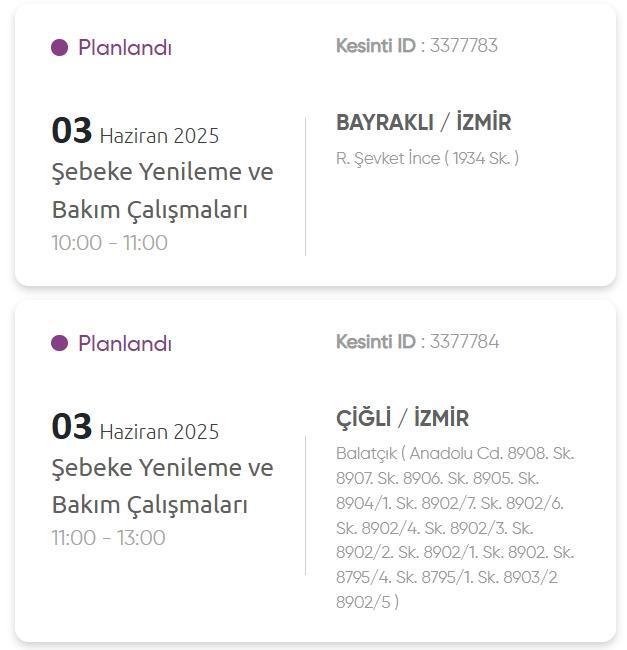Click the R. Şevket İnce street address
627x650 pixels.
point(427,158)
